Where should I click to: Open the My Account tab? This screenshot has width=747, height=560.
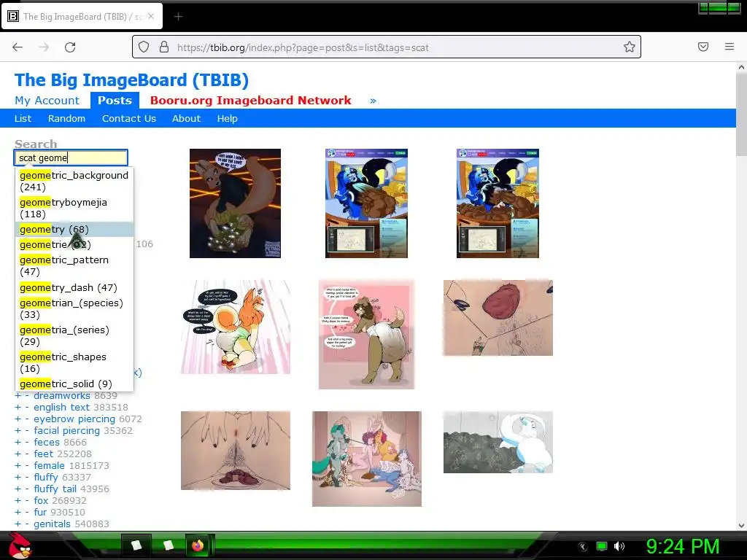coord(47,101)
